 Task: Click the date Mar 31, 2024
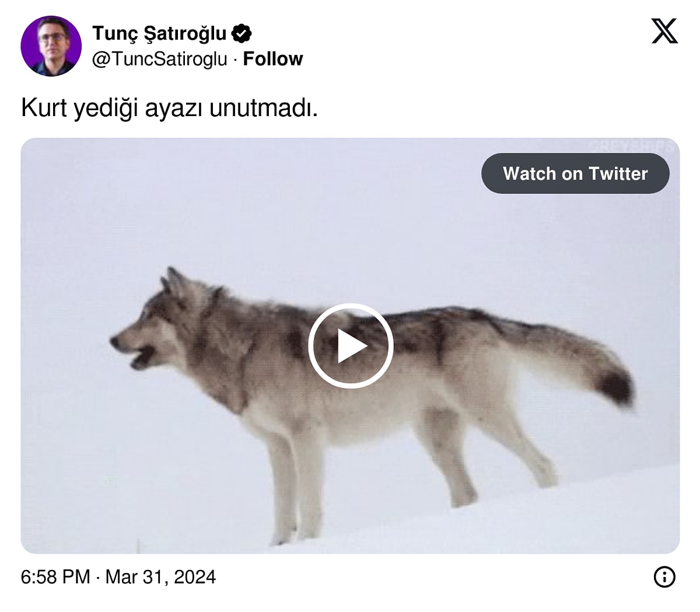pyautogui.click(x=160, y=577)
